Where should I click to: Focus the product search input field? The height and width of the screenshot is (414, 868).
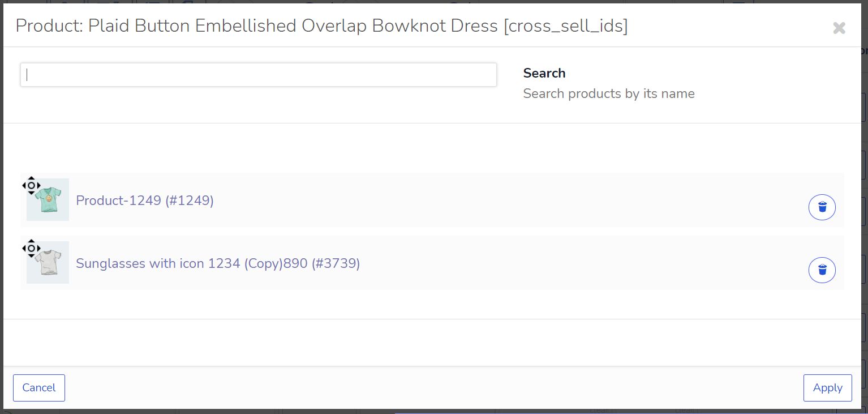click(x=259, y=75)
